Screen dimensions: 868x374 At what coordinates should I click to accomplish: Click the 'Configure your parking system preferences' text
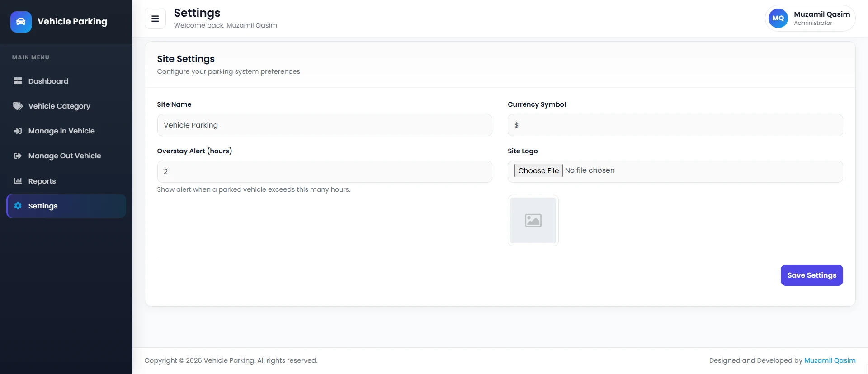click(x=228, y=71)
